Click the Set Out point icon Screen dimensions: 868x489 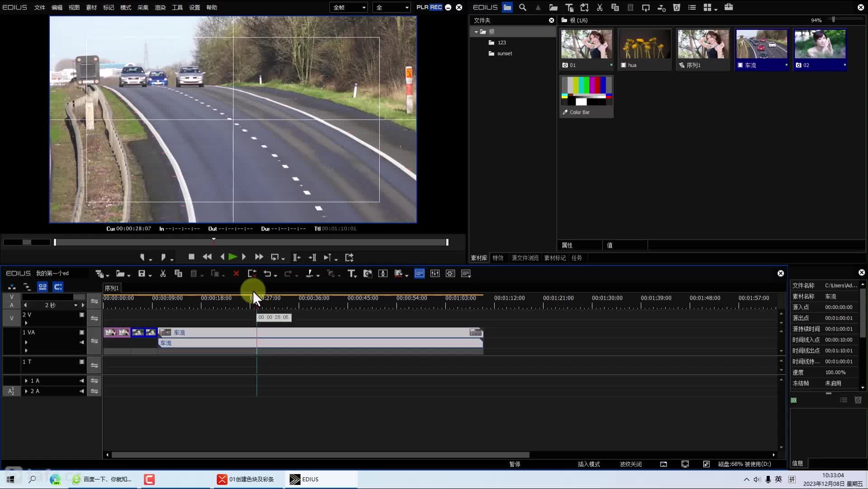click(163, 257)
